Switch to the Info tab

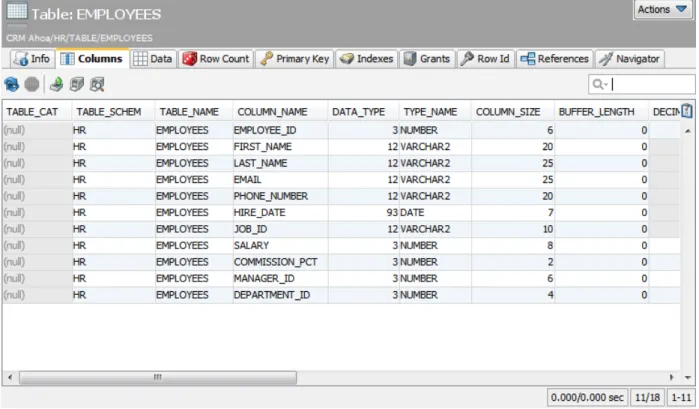click(x=32, y=59)
